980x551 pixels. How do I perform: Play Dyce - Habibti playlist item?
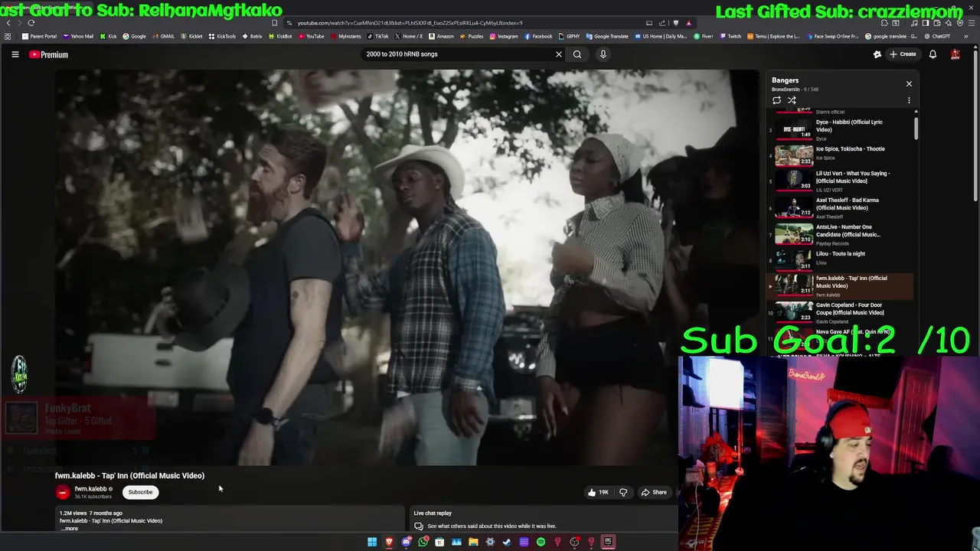coord(840,129)
